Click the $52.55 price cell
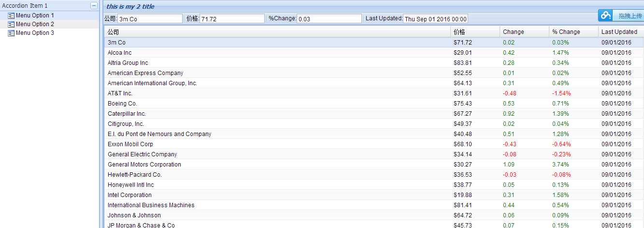Image resolution: width=644 pixels, height=228 pixels. (463, 73)
